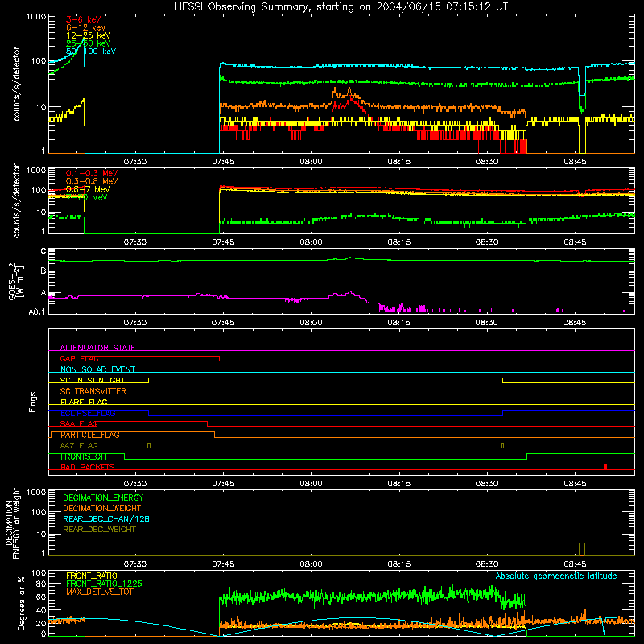Click the 7-20 MeV legend entry
This screenshot has height=644, width=644.
(87, 197)
